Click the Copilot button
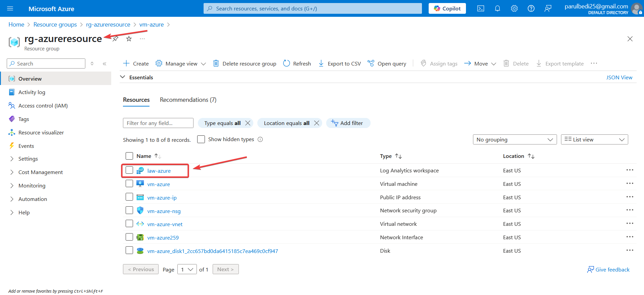Image resolution: width=644 pixels, height=295 pixels. click(x=447, y=8)
